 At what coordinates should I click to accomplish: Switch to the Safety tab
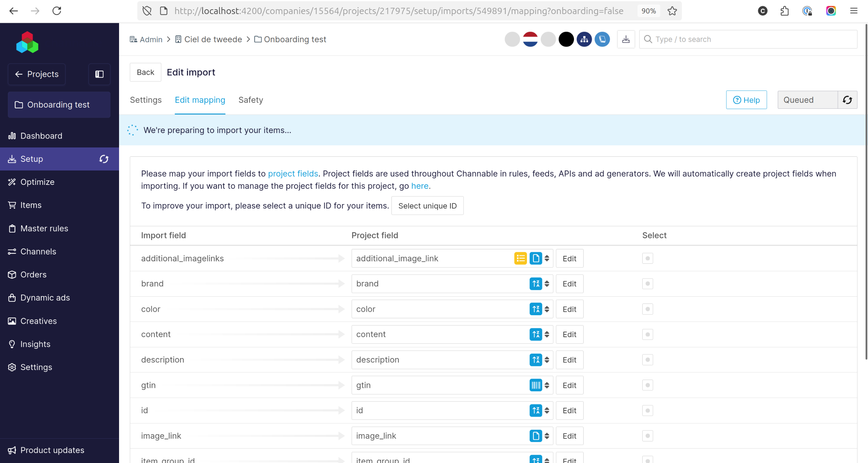[250, 100]
